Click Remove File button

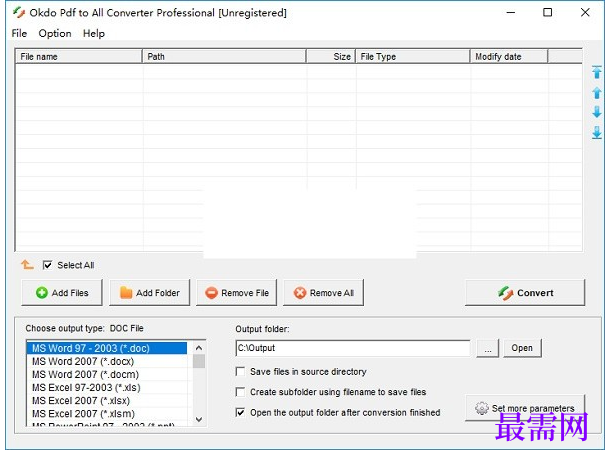237,293
